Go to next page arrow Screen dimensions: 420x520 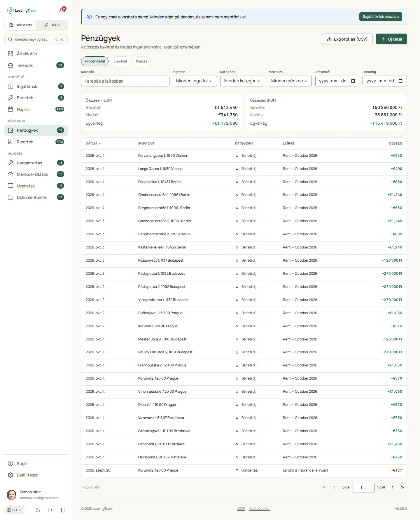pos(393,487)
